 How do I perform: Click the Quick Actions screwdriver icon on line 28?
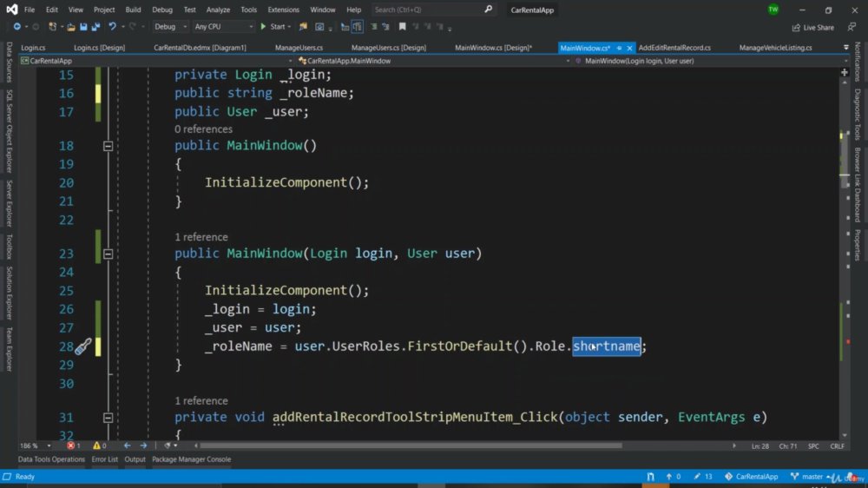(83, 346)
